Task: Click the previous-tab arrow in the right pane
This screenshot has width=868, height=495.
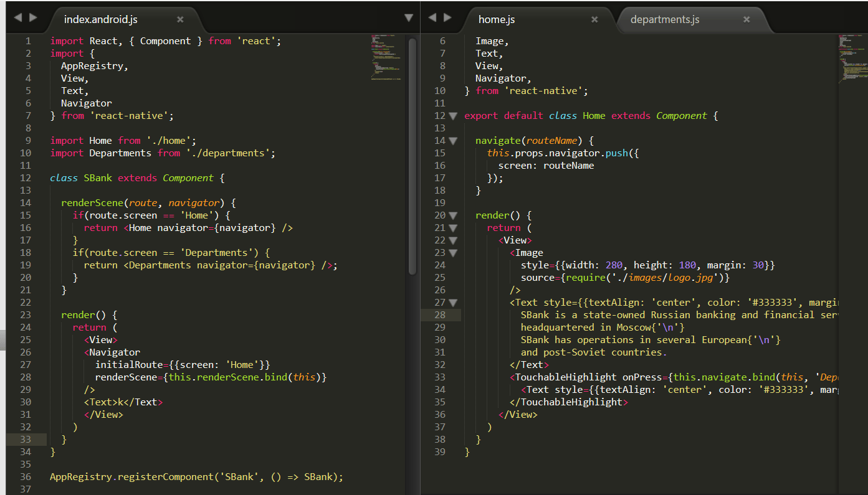Action: click(x=432, y=17)
